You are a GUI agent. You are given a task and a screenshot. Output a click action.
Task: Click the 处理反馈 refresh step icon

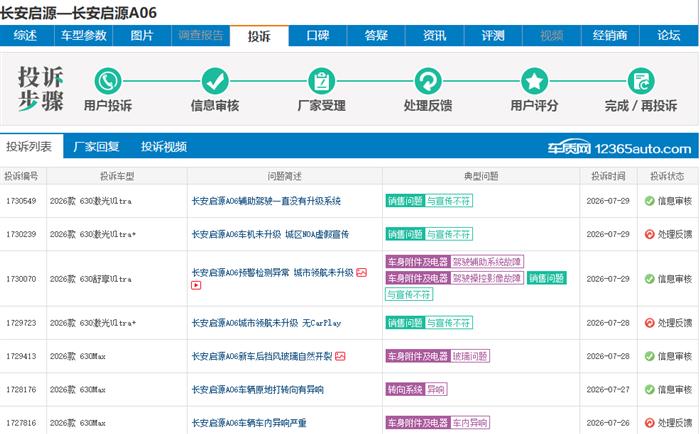coord(428,81)
